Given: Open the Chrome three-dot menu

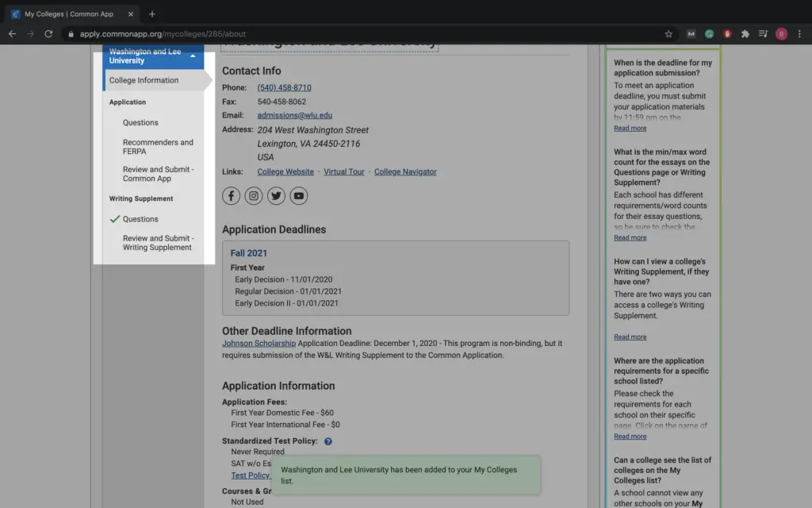Looking at the screenshot, I should tap(799, 33).
